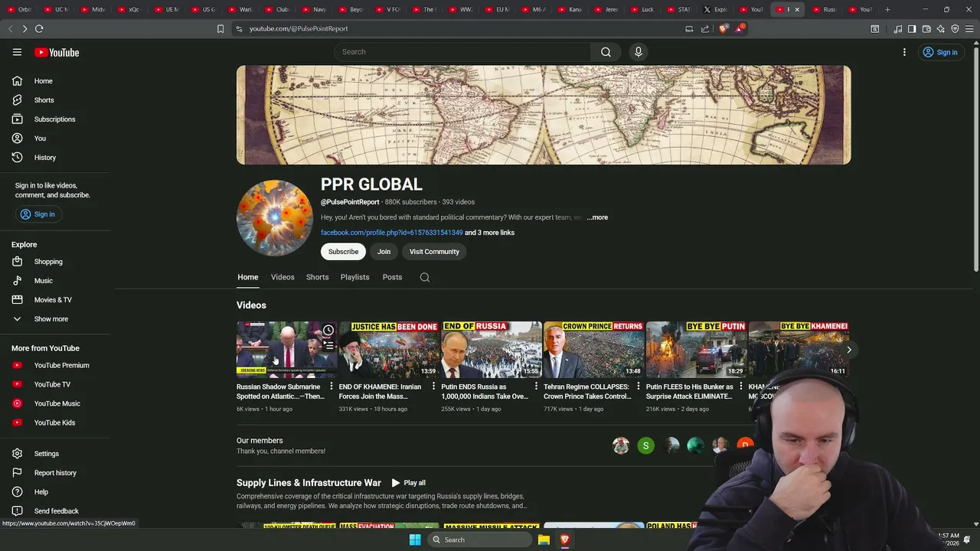
Task: Open the You sidebar section
Action: pos(55,139)
